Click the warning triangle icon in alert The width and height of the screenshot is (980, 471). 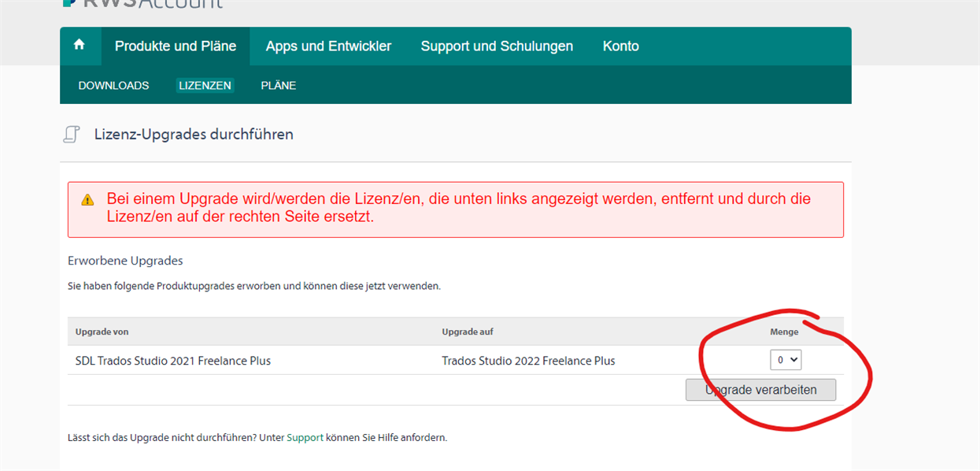[x=88, y=200]
